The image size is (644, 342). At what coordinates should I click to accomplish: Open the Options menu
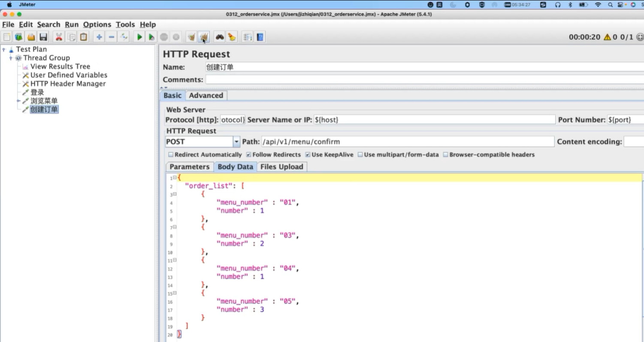coord(97,25)
